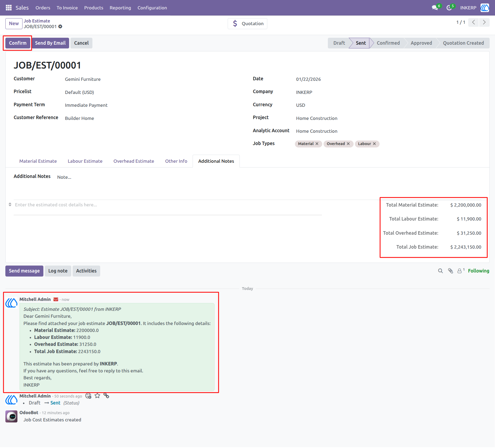The image size is (495, 448).
Task: Attach files using the paperclip icon
Action: 451,271
